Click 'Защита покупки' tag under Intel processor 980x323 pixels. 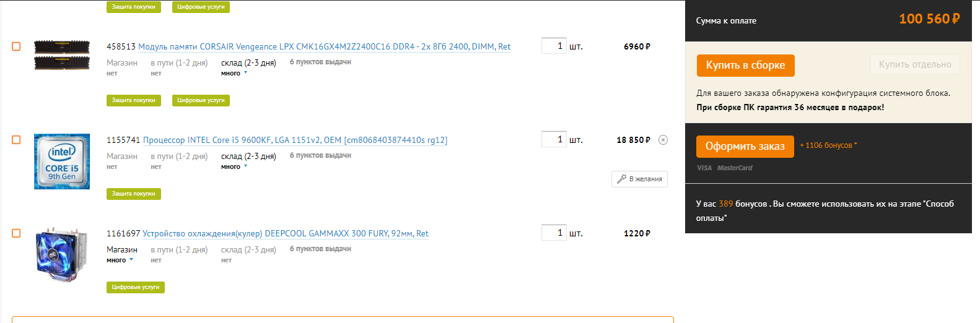pos(134,194)
